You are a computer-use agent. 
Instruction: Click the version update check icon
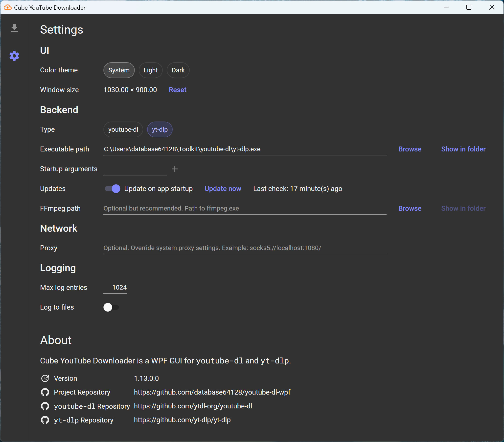[45, 378]
